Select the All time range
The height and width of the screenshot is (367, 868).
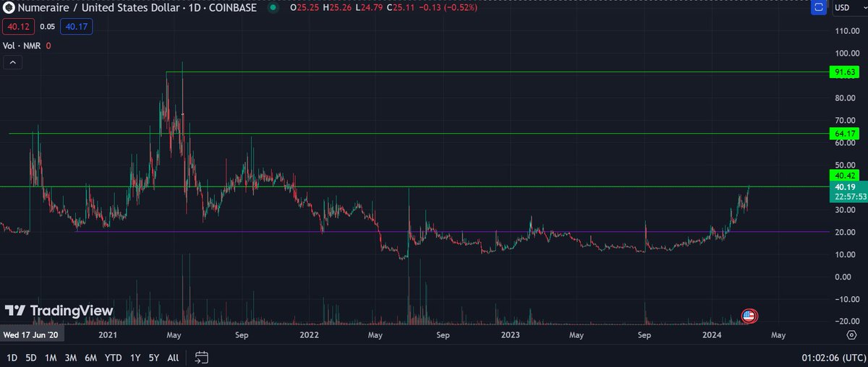point(174,358)
